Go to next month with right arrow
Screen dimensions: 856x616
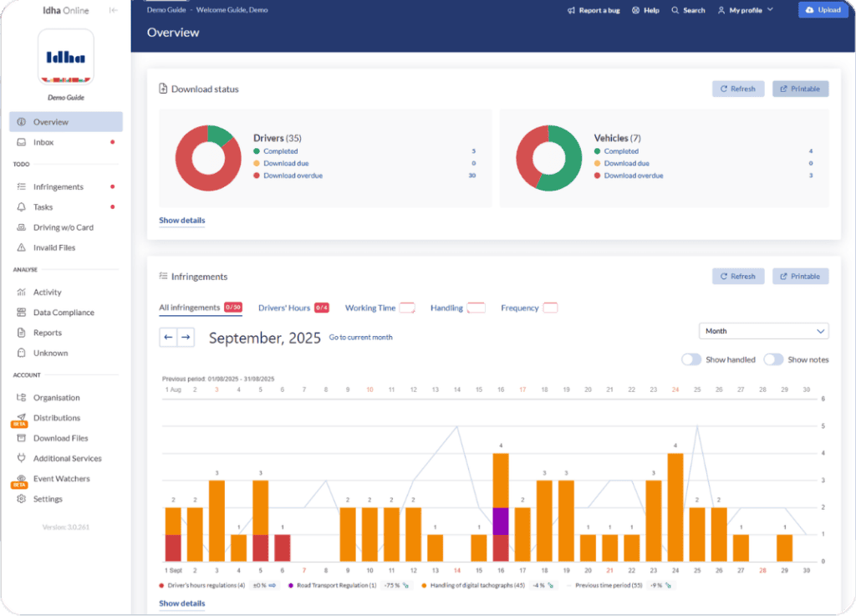pyautogui.click(x=186, y=337)
